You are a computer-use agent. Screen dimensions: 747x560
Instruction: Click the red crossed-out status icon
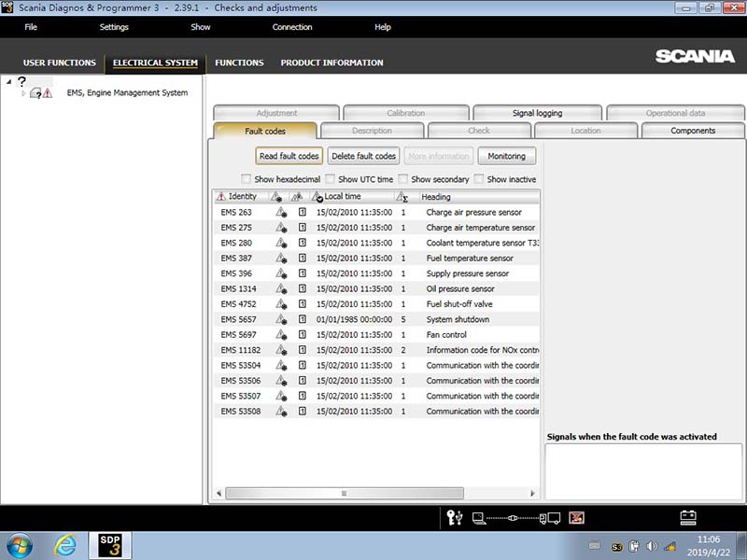coord(576,518)
